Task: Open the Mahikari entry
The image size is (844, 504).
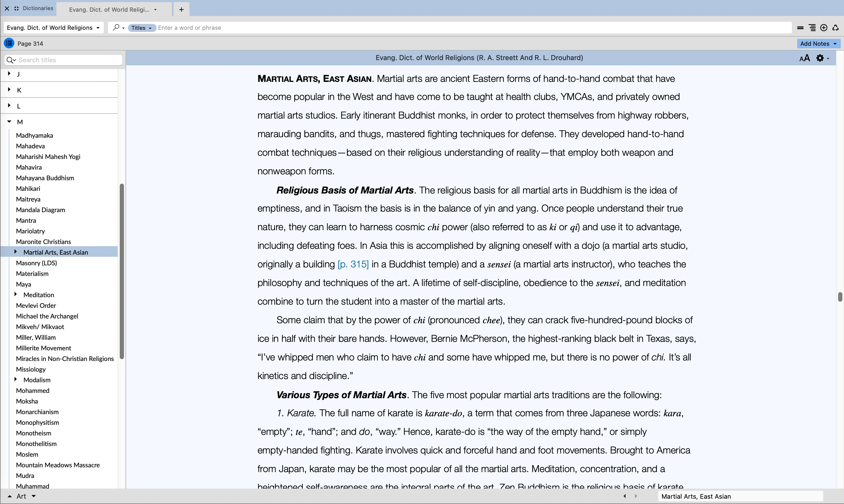Action: (x=28, y=188)
